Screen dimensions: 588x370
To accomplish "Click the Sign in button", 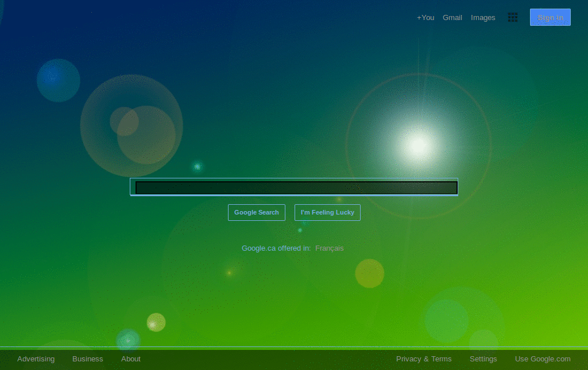I will click(550, 17).
